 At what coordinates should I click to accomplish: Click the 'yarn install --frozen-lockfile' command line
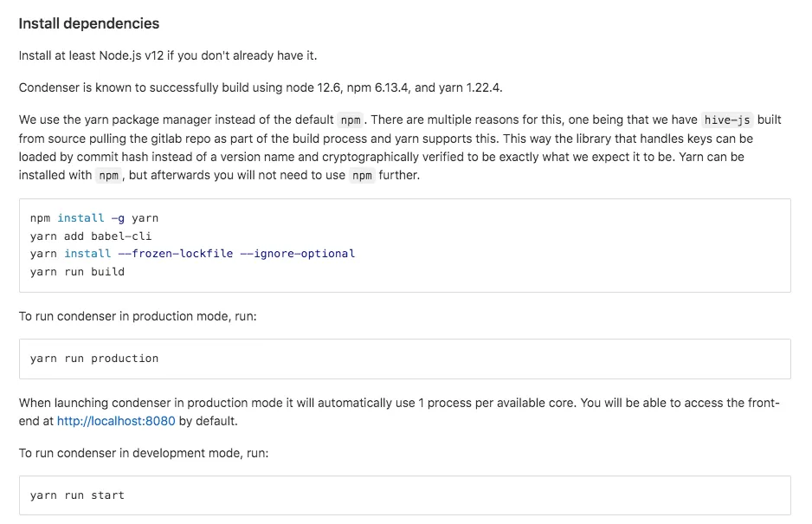(193, 254)
